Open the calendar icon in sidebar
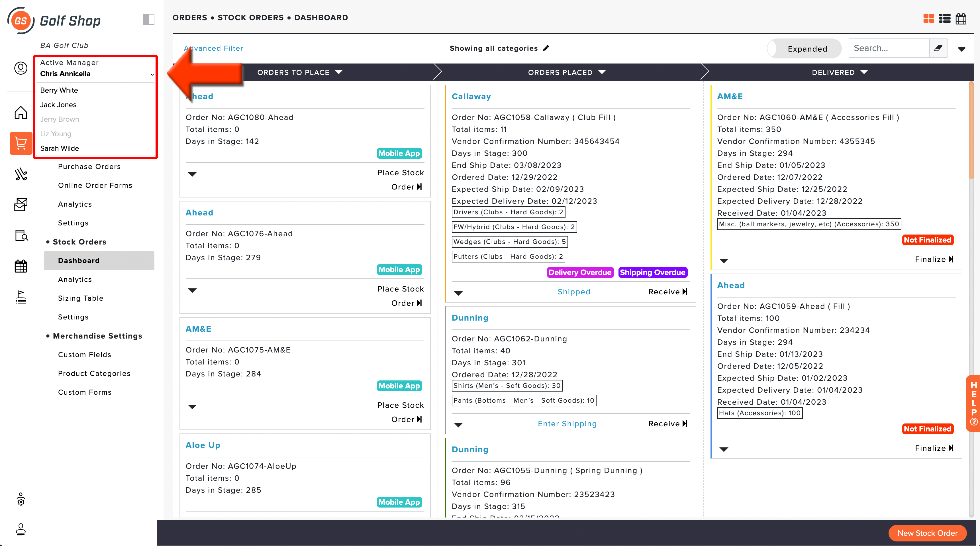 (x=21, y=266)
